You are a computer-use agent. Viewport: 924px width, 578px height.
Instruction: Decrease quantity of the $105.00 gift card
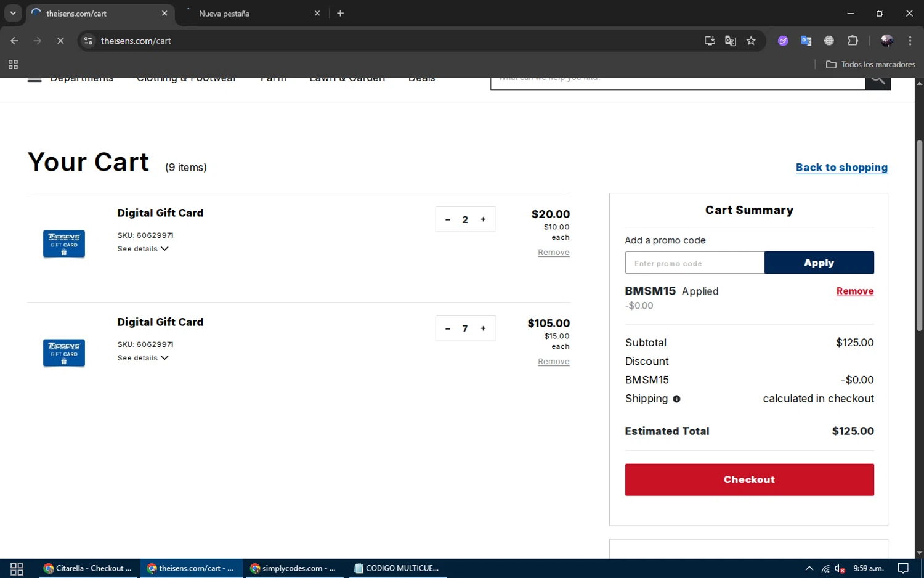coord(448,328)
